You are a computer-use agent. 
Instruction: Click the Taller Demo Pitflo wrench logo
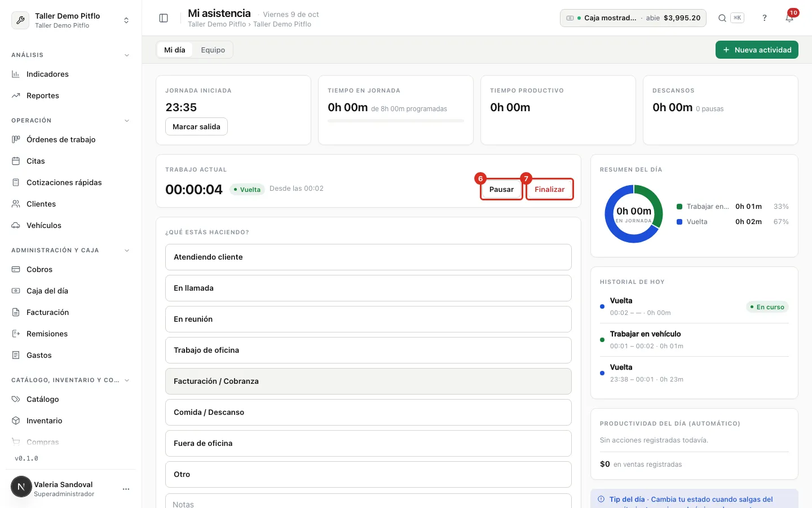[x=20, y=20]
